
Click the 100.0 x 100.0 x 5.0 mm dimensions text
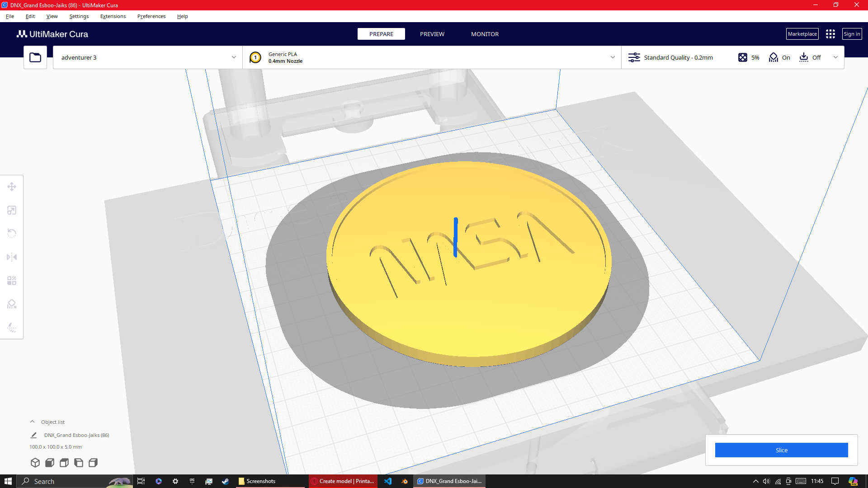[56, 447]
